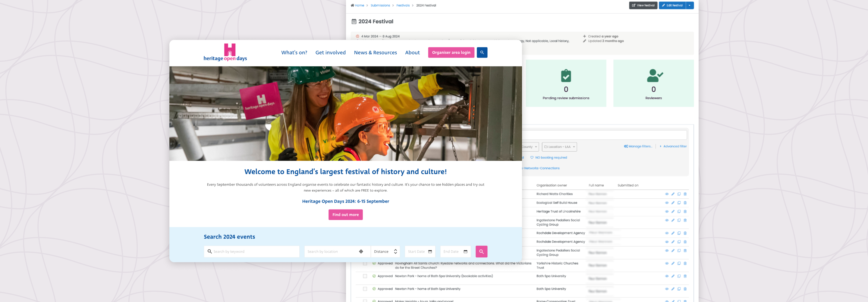The image size is (868, 302).
Task: Edit the Richard Watts Charities row with pencil
Action: click(x=673, y=194)
